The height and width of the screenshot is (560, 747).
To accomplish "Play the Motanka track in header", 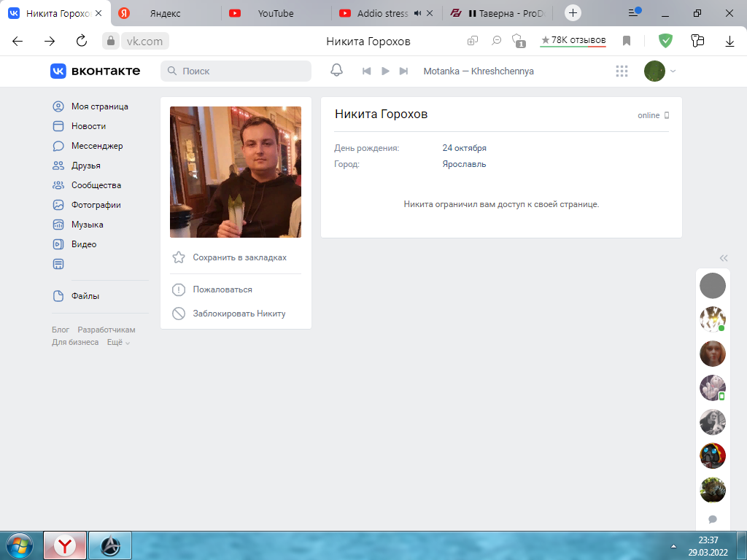I will (x=386, y=71).
